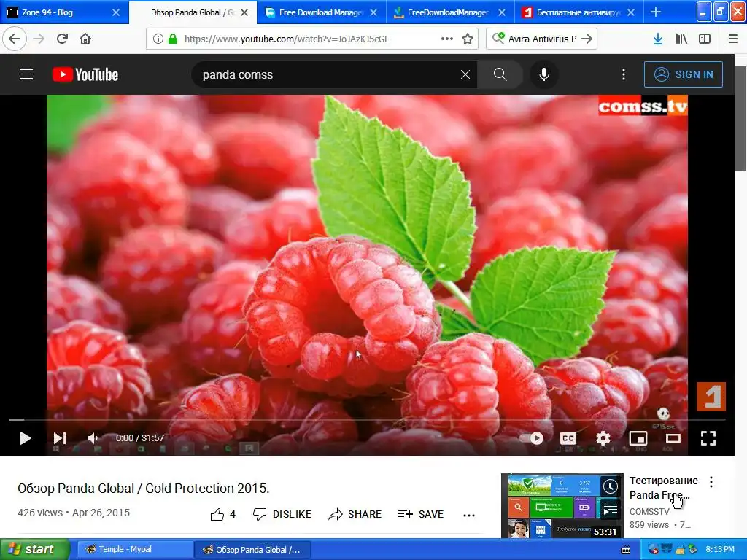Play the video
This screenshot has width=747, height=560.
coord(26,438)
